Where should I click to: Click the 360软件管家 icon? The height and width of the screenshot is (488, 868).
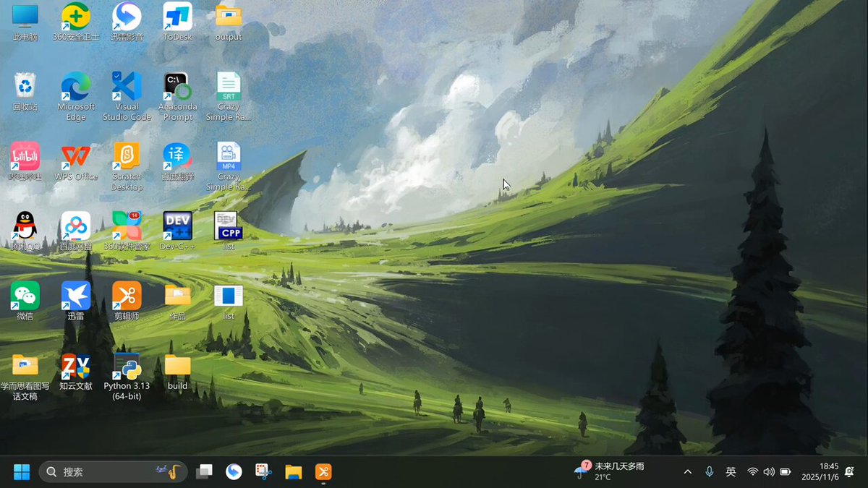point(127,231)
